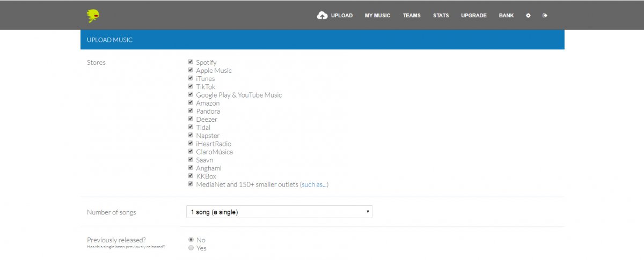
Task: Click the sign out icon
Action: 545,16
